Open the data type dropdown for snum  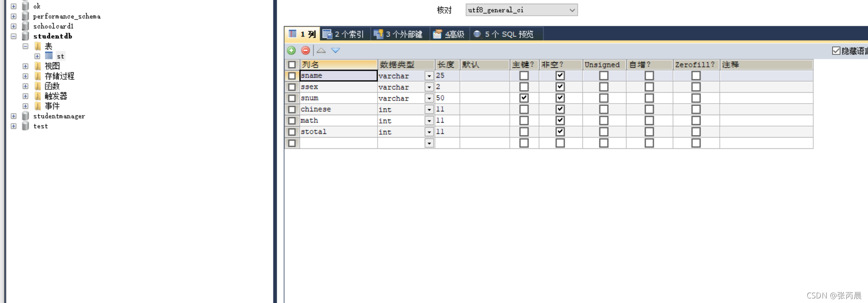coord(429,99)
